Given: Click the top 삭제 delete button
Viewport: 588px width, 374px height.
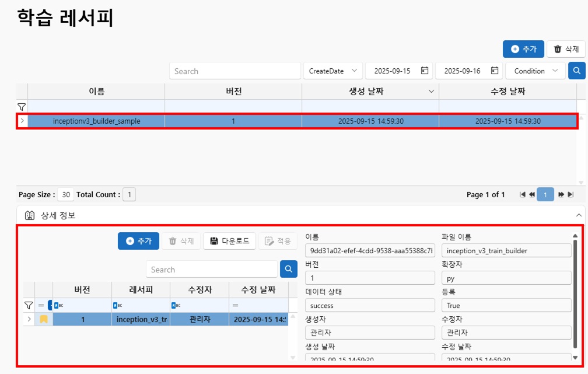Looking at the screenshot, I should coord(566,49).
